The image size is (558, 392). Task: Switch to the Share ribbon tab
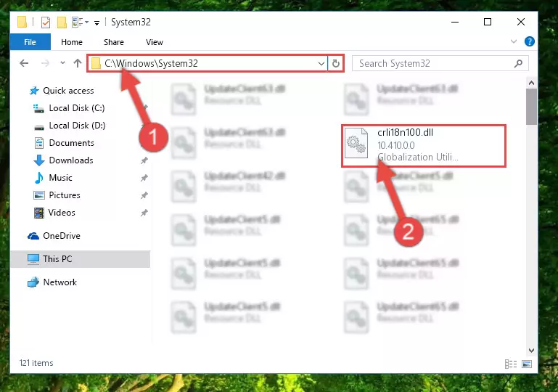(114, 42)
